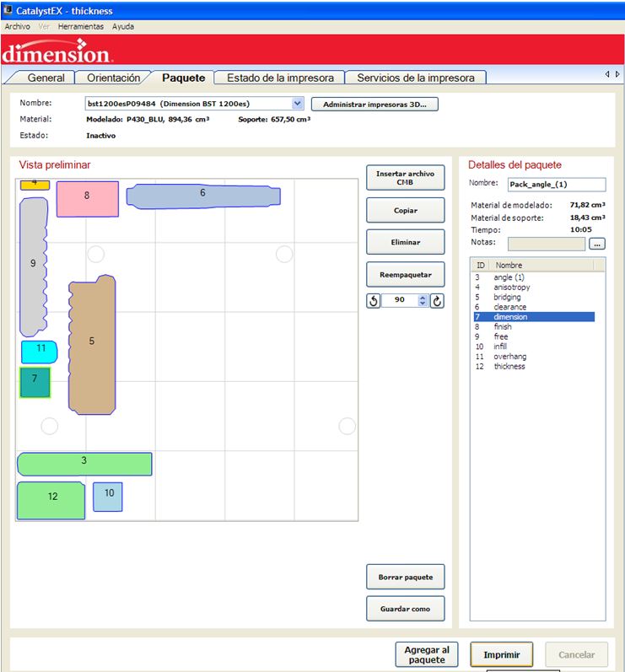
Task: Select tan part 5 in preview
Action: tap(92, 345)
